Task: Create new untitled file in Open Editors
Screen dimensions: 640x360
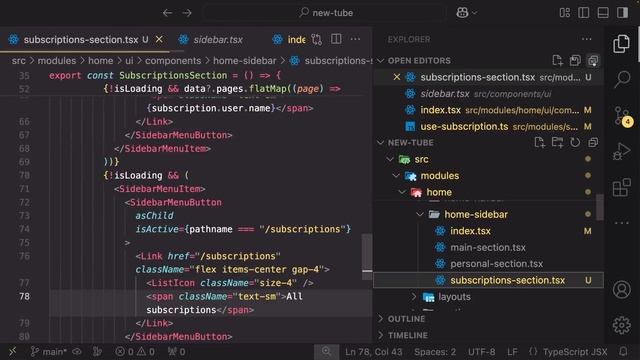Action: [557, 61]
